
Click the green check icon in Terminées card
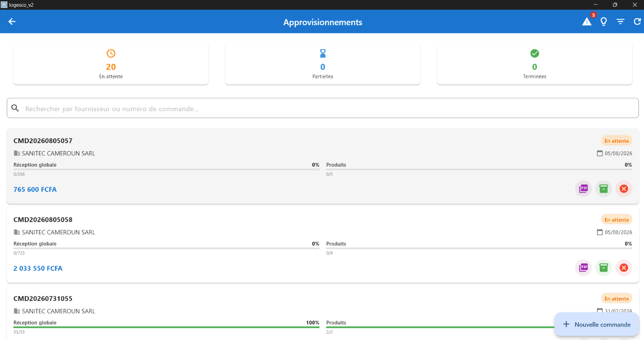[x=535, y=53]
